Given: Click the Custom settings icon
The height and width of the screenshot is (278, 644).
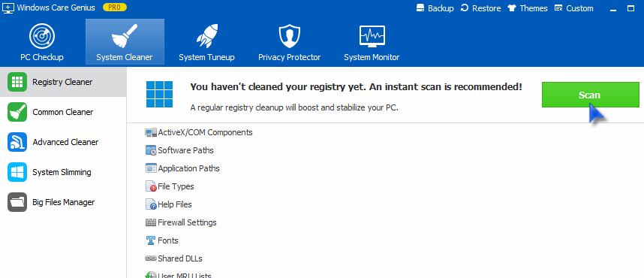Looking at the screenshot, I should pyautogui.click(x=558, y=8).
